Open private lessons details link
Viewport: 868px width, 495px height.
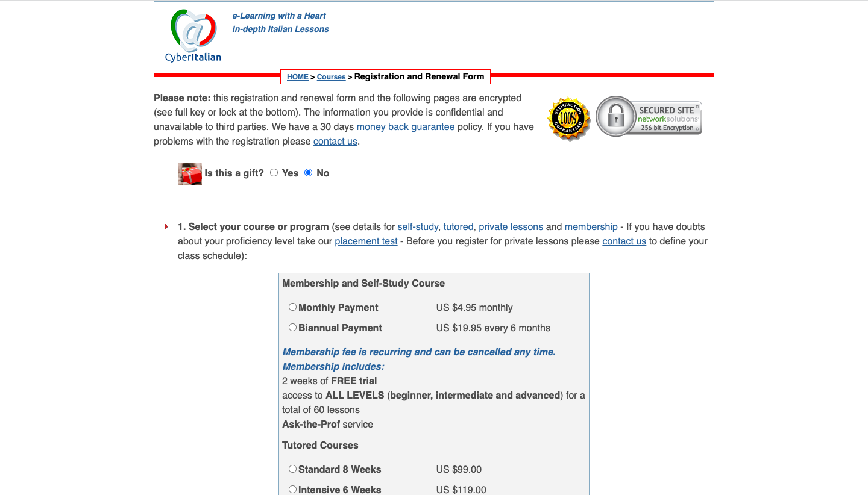(x=511, y=227)
